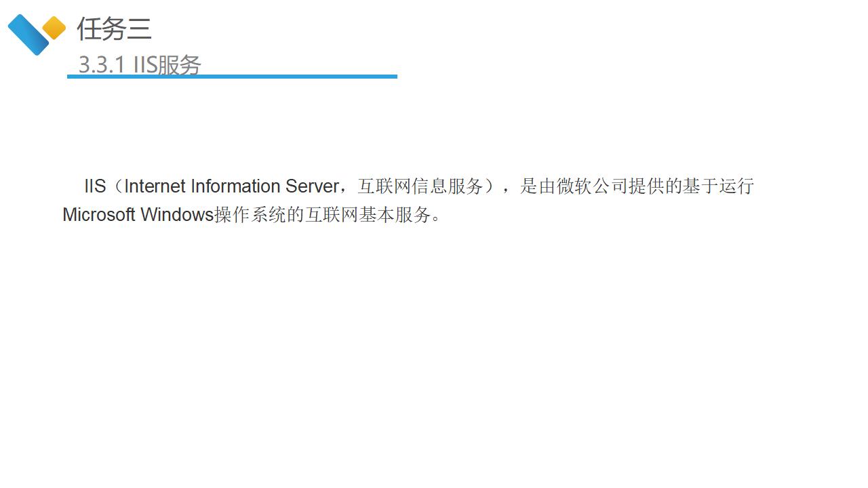The image size is (868, 488).
Task: Click the word 运行 ending the first line
Action: [x=736, y=186]
